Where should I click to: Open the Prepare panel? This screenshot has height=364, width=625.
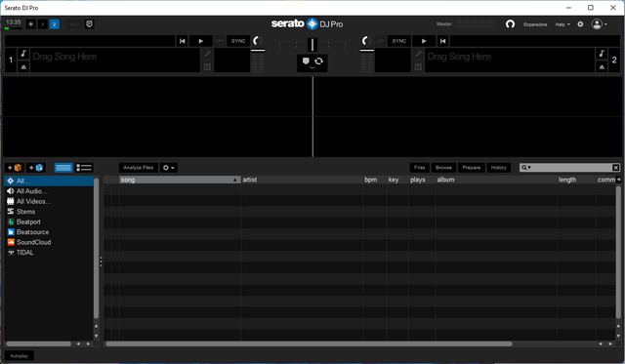pos(471,168)
